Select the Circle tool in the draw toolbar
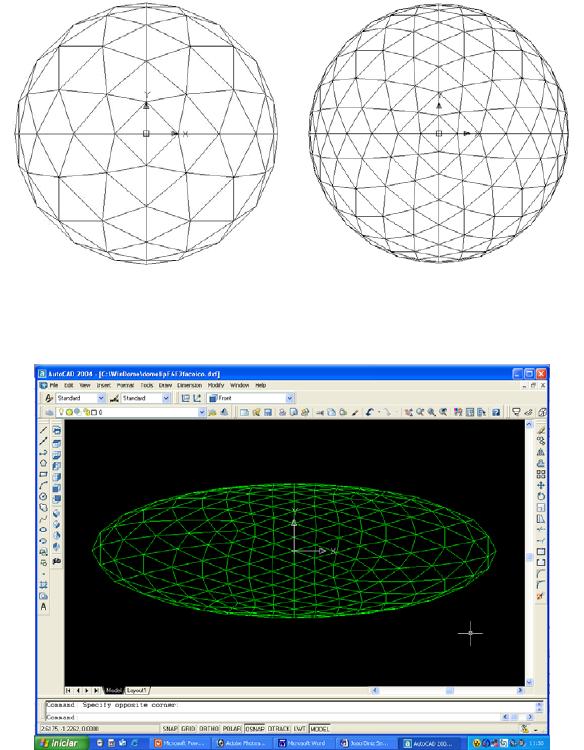Screen dimensions: 584x750 [43, 496]
